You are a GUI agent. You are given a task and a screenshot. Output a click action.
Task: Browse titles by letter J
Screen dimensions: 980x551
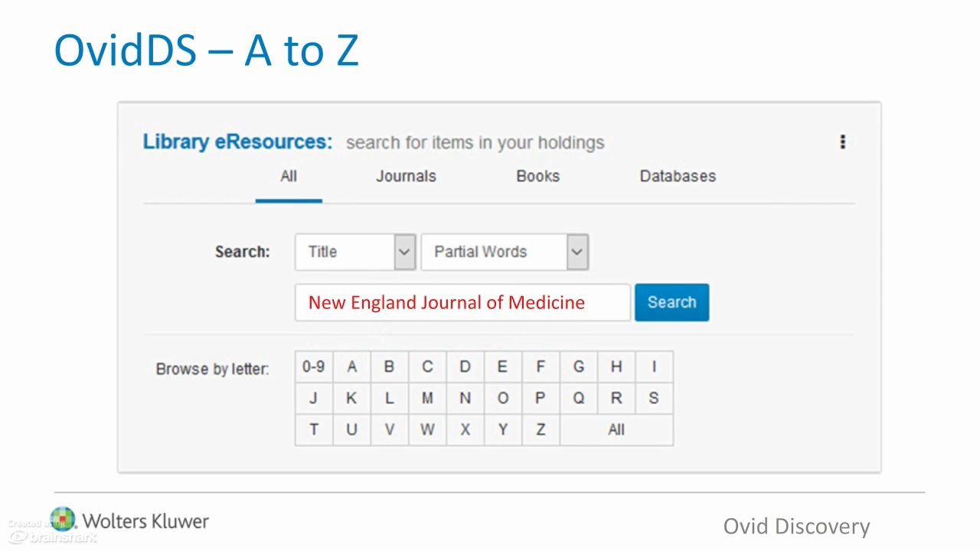click(313, 398)
